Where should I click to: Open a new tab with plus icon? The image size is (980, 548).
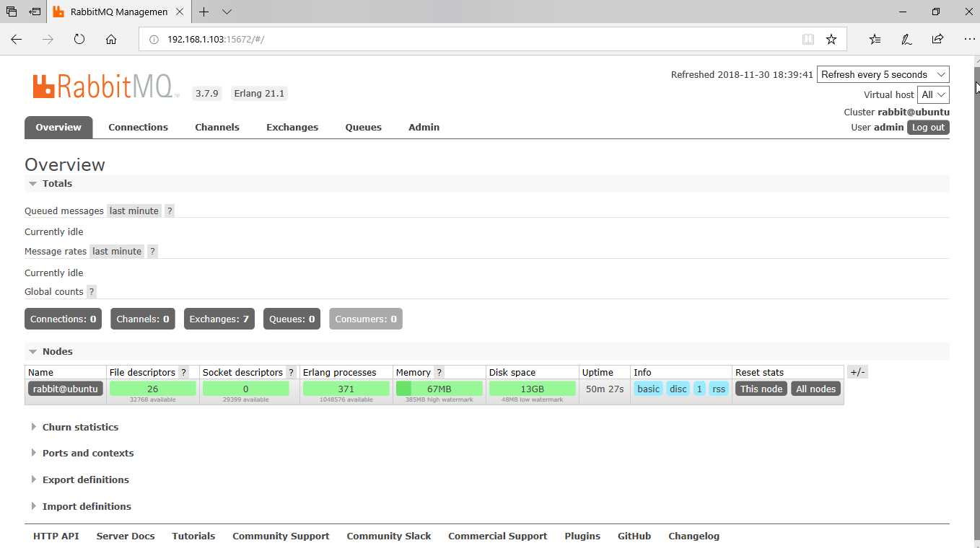tap(204, 12)
